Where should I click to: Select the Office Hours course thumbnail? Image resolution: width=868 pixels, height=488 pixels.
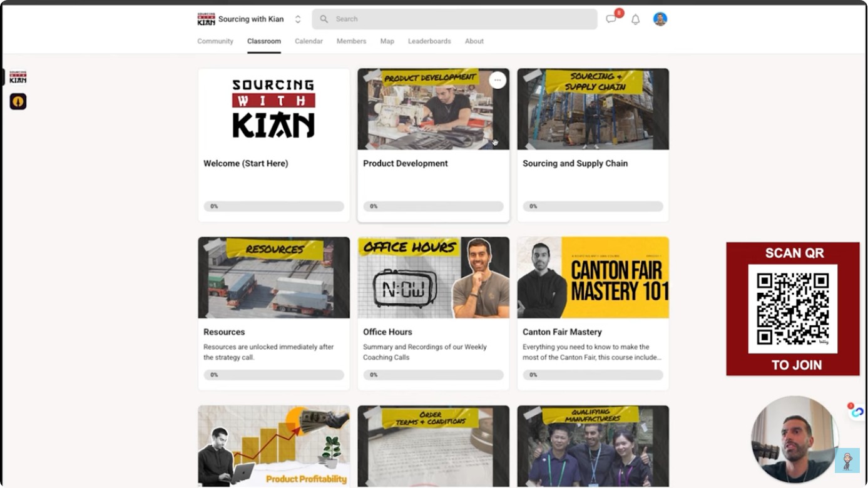point(433,278)
